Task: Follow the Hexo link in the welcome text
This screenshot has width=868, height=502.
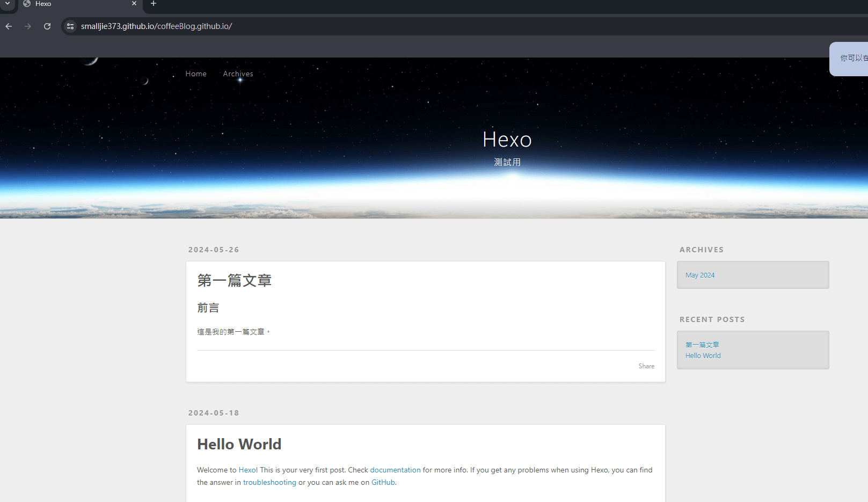Action: (x=247, y=470)
